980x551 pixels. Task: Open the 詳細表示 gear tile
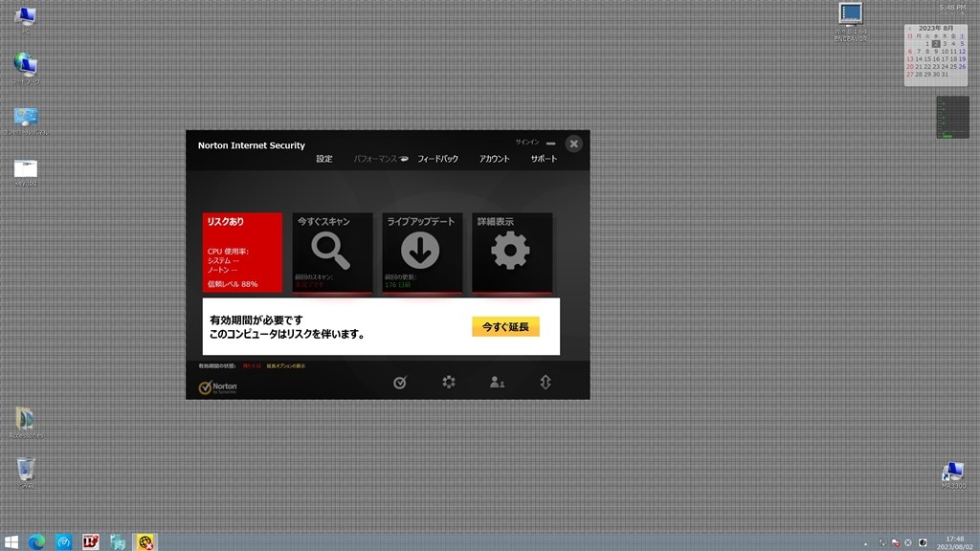pyautogui.click(x=512, y=253)
